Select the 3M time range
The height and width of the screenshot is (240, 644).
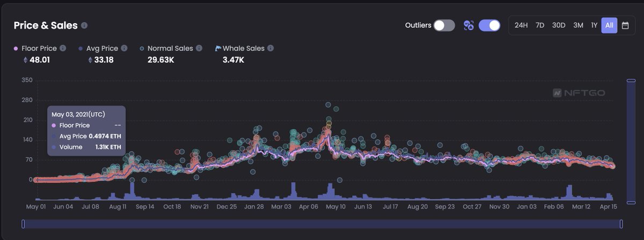[578, 25]
